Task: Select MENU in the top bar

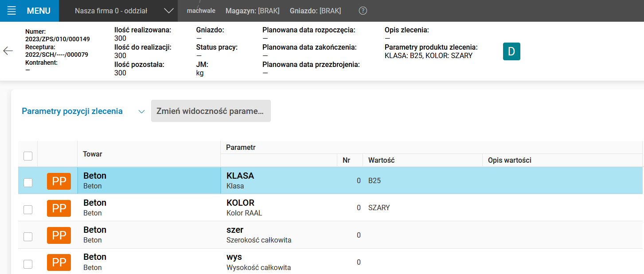Action: (x=39, y=11)
